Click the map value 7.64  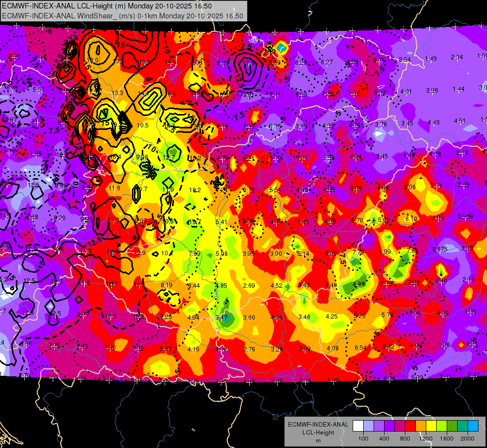[x=412, y=250]
